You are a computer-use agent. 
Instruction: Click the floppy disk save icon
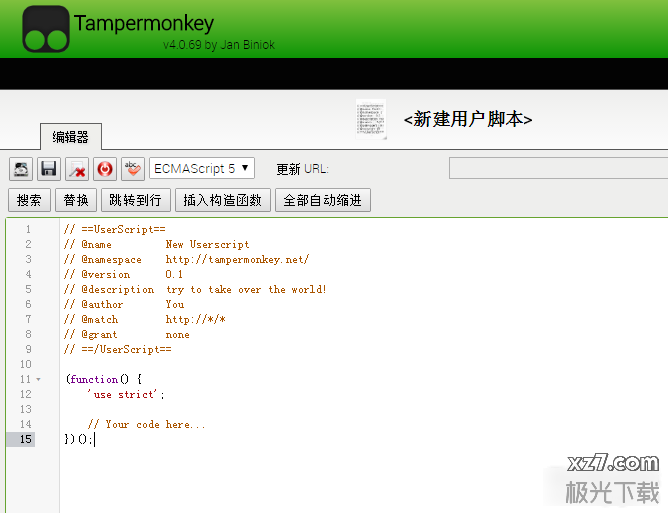(x=49, y=169)
